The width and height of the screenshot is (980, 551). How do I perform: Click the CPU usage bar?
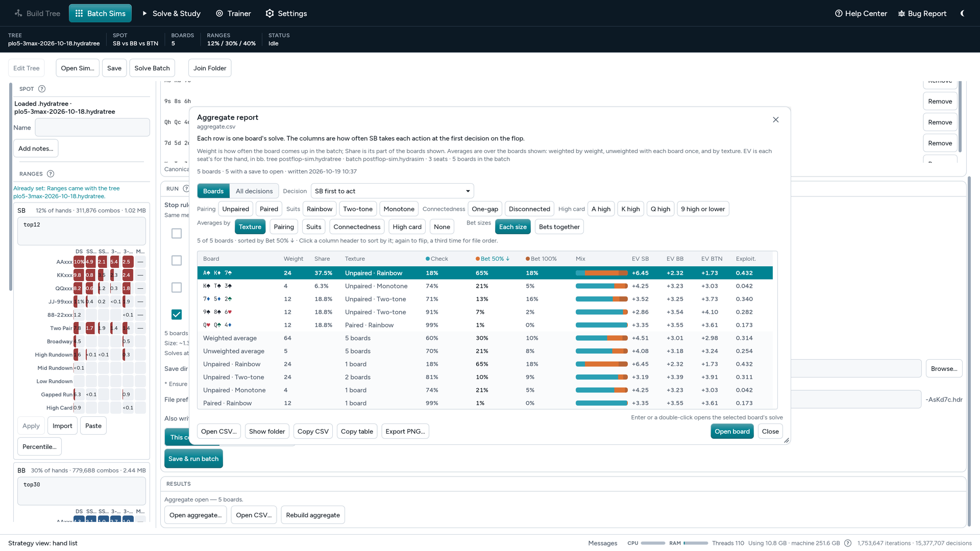click(x=653, y=543)
